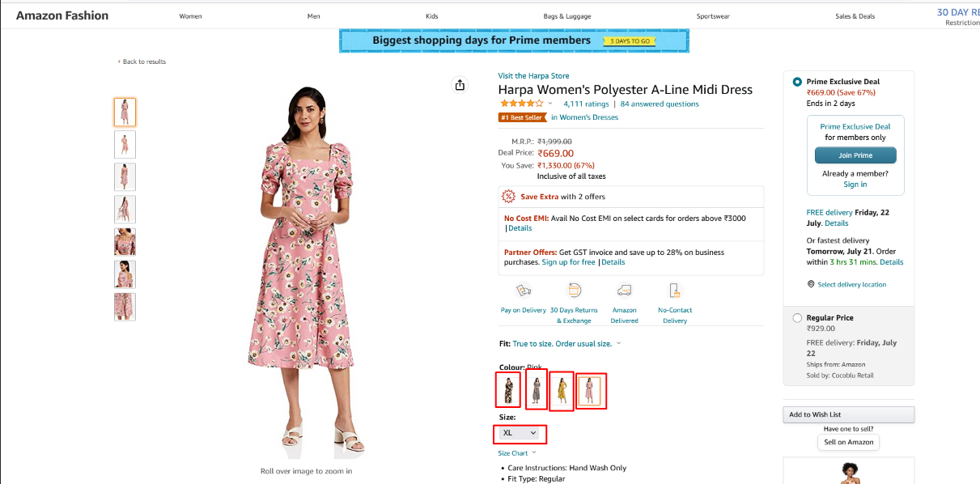Click the Save Extra offers badge icon
Image resolution: width=980 pixels, height=484 pixels.
[x=509, y=197]
